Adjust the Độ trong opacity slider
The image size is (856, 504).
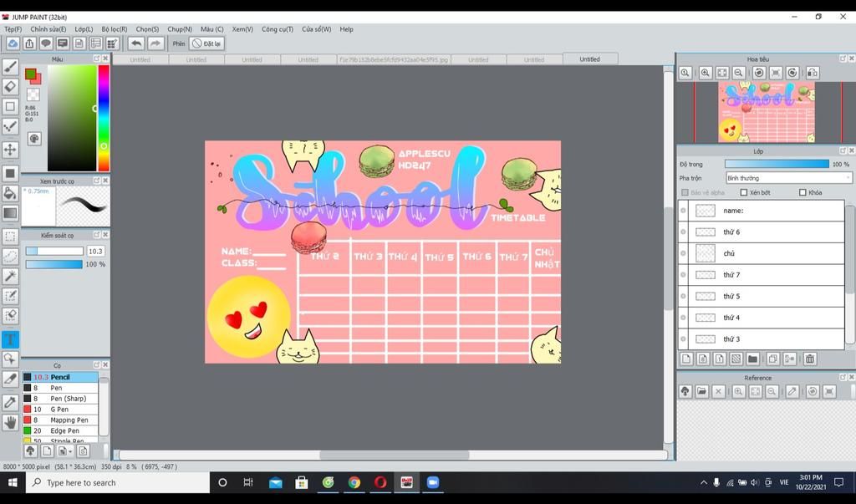tap(777, 164)
